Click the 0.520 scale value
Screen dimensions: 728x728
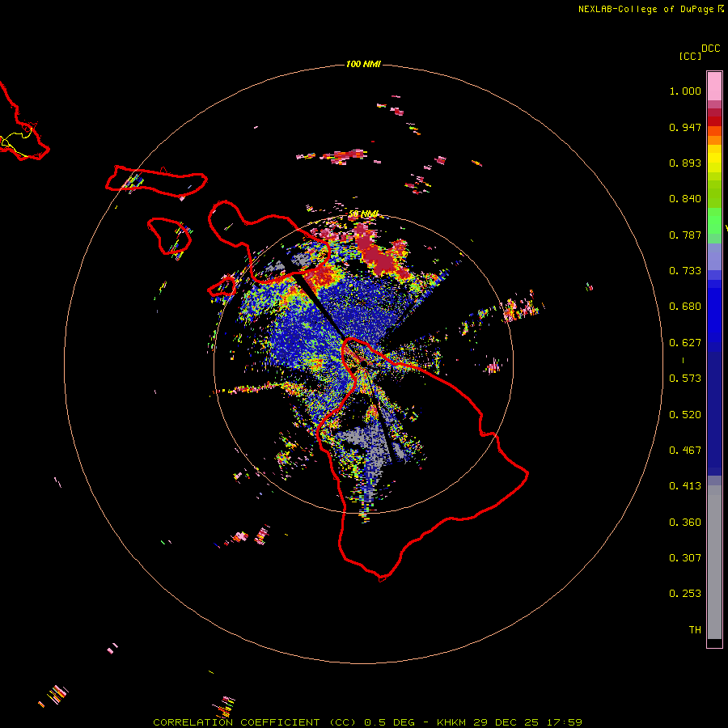tap(685, 415)
